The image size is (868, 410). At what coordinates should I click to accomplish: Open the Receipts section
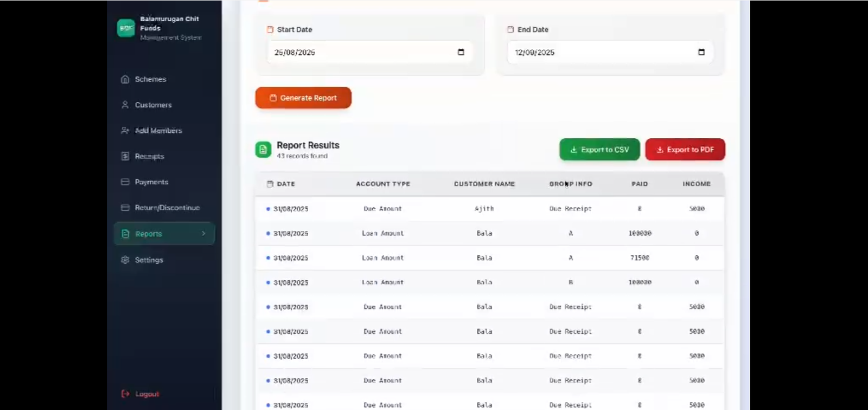pyautogui.click(x=164, y=156)
